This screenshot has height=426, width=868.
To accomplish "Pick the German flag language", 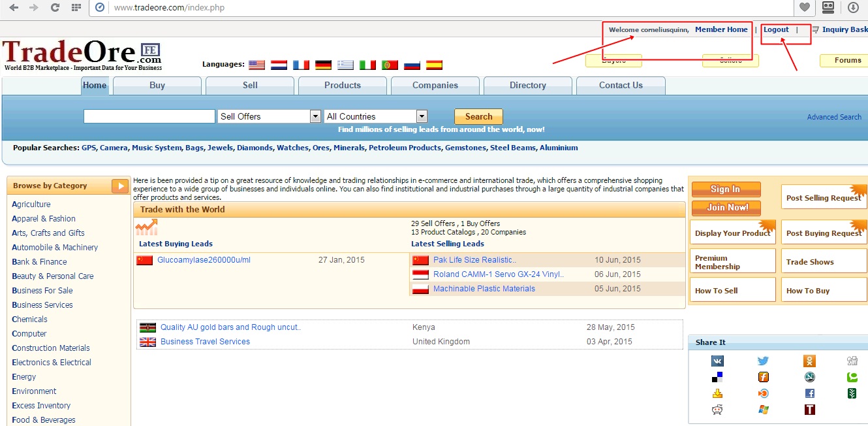I will tap(323, 65).
